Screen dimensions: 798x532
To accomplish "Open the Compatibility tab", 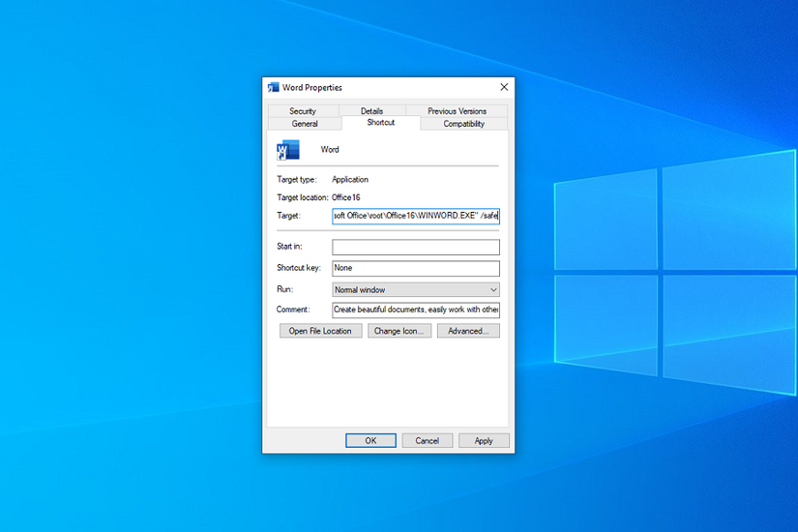I will tap(463, 124).
